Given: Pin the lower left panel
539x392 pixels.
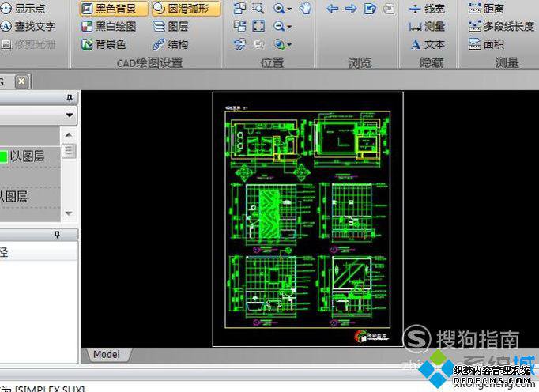Looking at the screenshot, I should tap(57, 235).
